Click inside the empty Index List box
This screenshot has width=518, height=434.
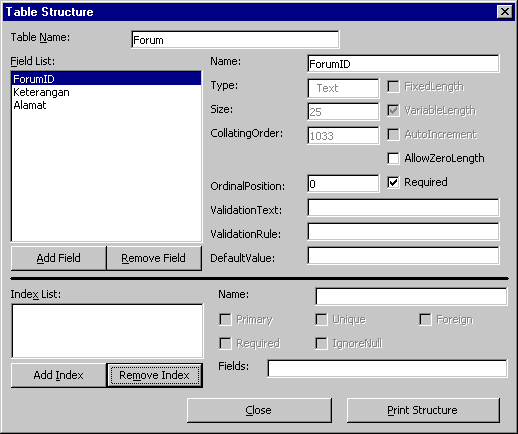pos(107,331)
